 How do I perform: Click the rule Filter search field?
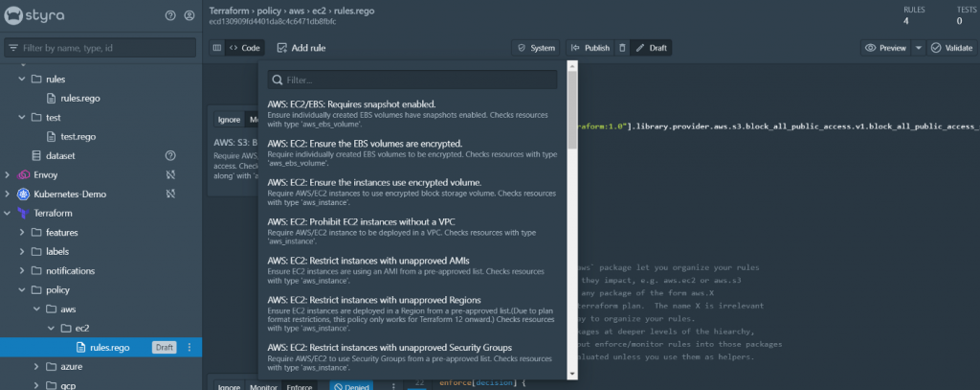point(412,80)
